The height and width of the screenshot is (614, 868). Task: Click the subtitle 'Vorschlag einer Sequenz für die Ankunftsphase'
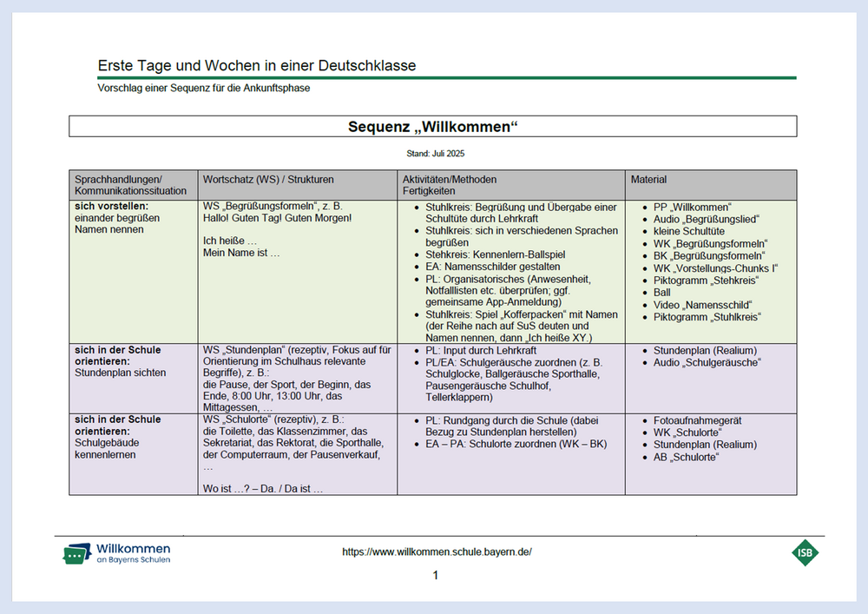coord(204,89)
